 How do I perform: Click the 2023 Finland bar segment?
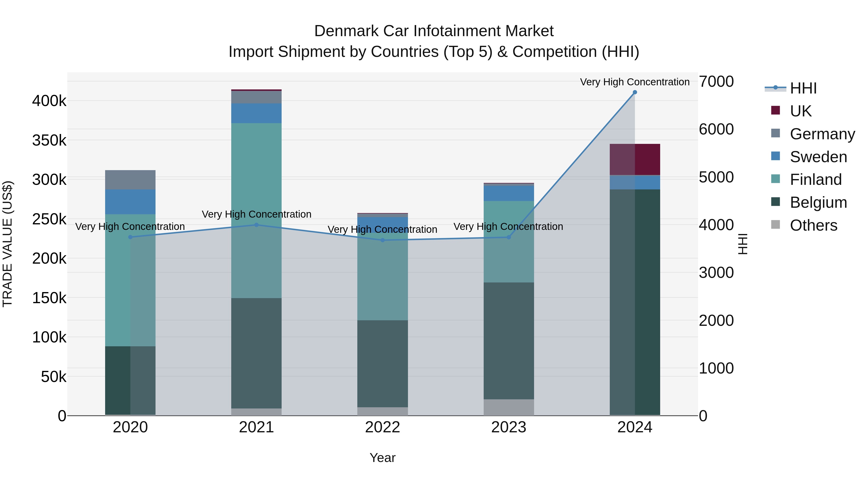pos(509,242)
